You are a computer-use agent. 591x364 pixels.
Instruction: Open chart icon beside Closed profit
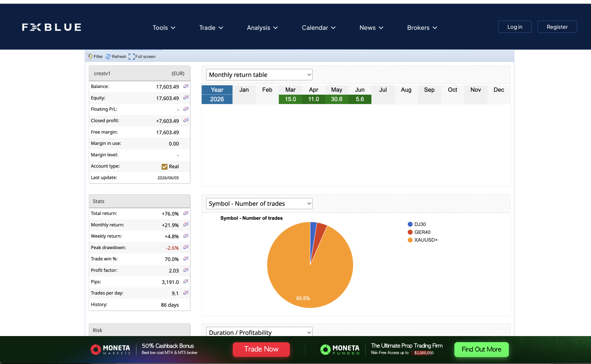186,120
